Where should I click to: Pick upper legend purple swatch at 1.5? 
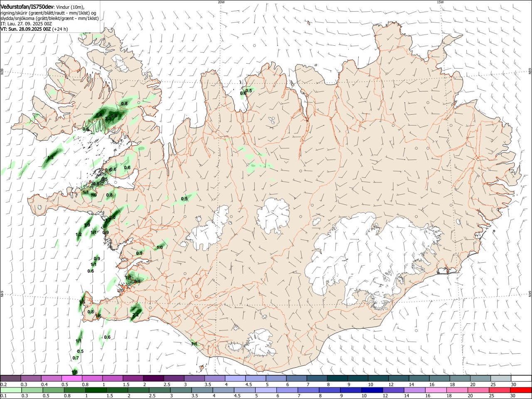(133, 378)
